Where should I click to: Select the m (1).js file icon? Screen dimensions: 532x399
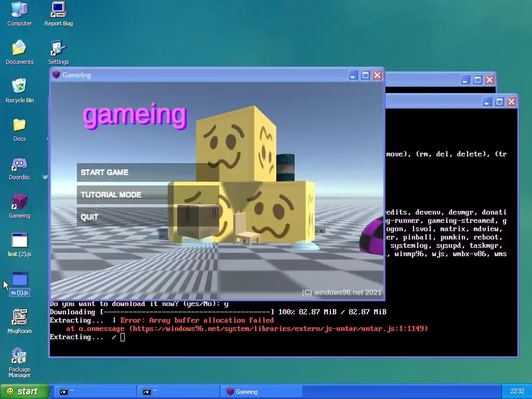(19, 283)
